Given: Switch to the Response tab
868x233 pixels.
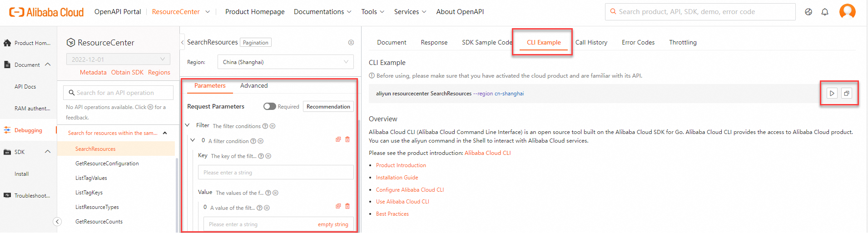Looking at the screenshot, I should 434,42.
